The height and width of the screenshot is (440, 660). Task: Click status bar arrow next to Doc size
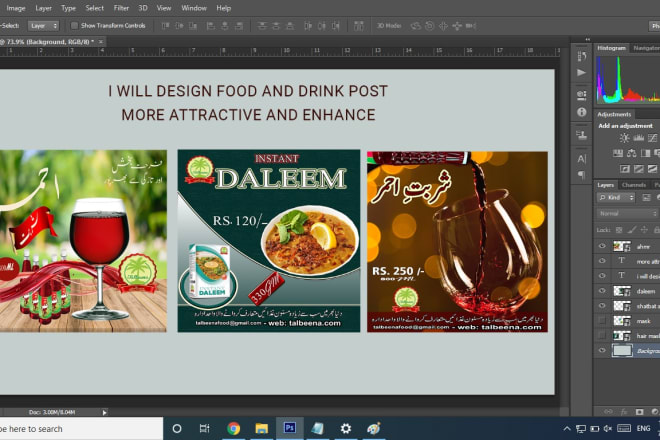tap(104, 413)
